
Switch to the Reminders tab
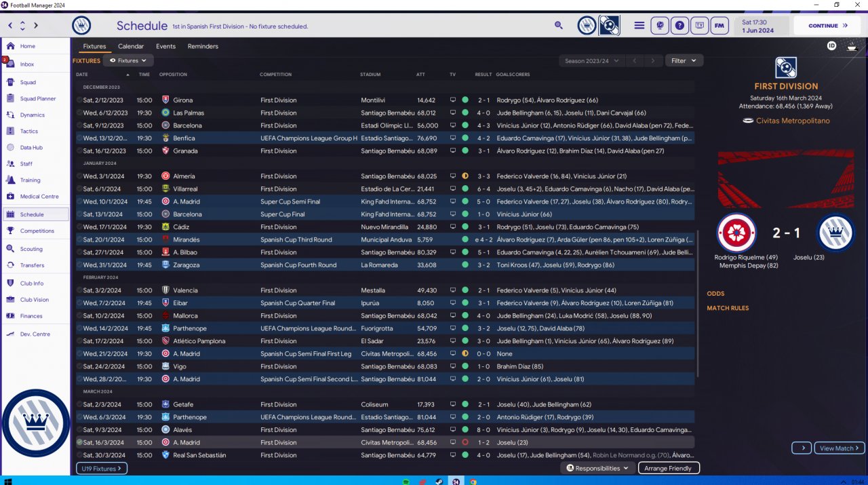pyautogui.click(x=203, y=46)
